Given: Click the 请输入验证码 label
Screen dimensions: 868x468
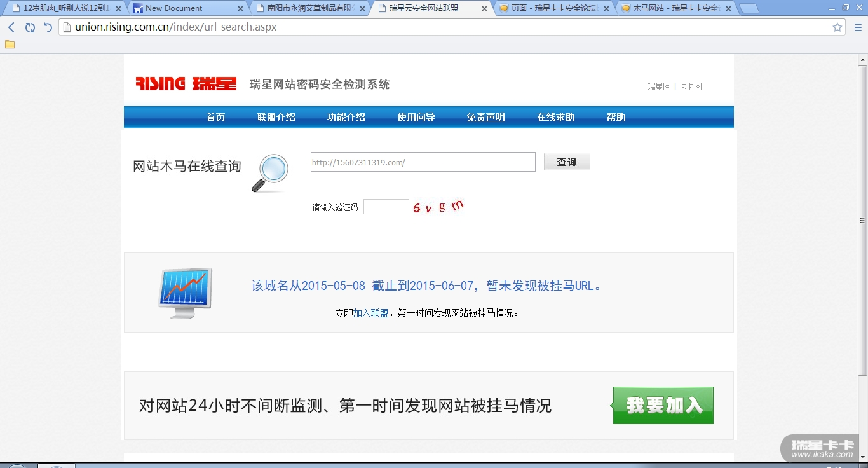Looking at the screenshot, I should (335, 207).
